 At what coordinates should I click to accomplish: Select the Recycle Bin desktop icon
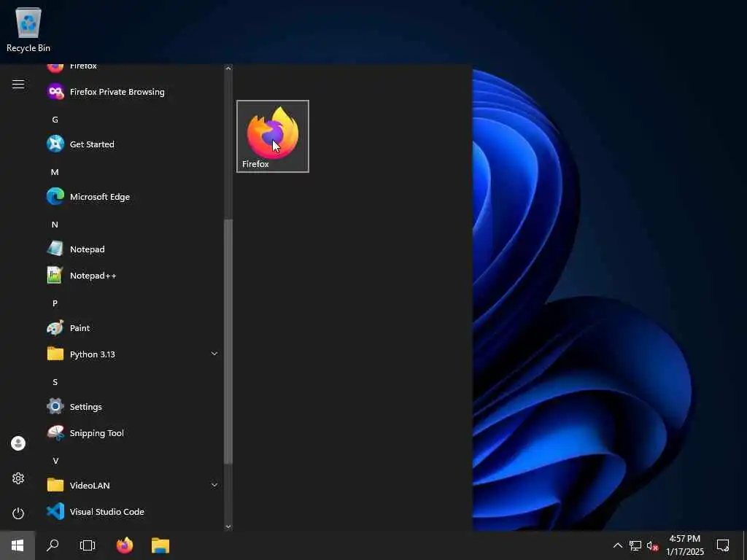tap(28, 30)
